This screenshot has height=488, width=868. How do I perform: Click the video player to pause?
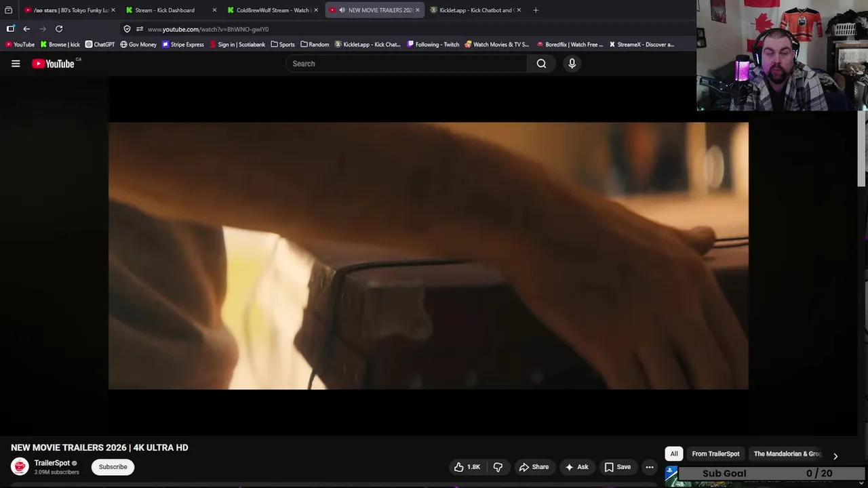(x=429, y=256)
